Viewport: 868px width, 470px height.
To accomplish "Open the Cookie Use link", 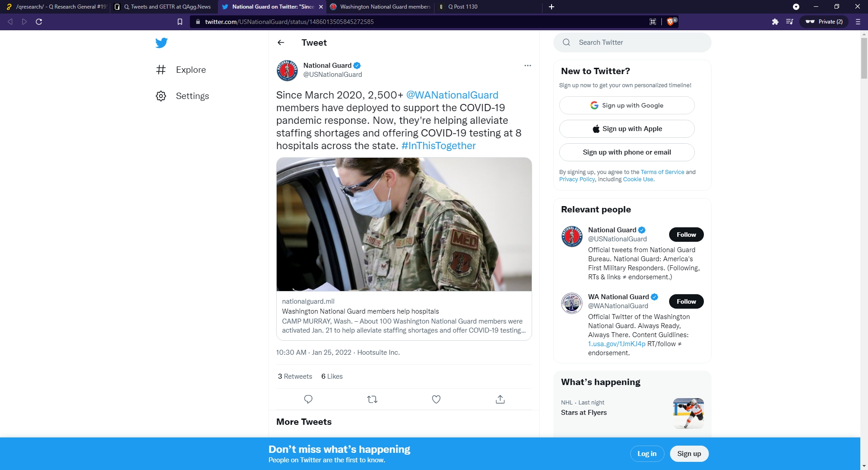I will [638, 179].
